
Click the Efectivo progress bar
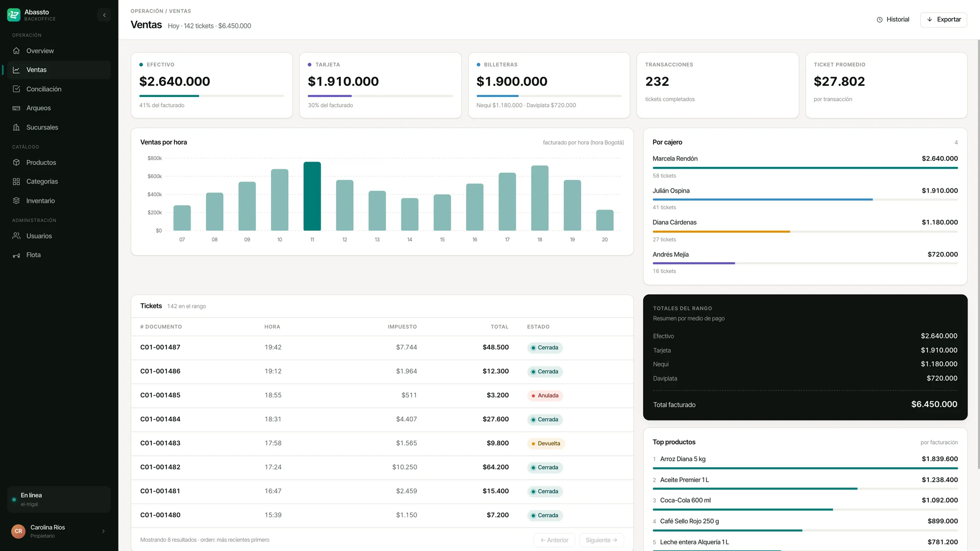(x=212, y=96)
